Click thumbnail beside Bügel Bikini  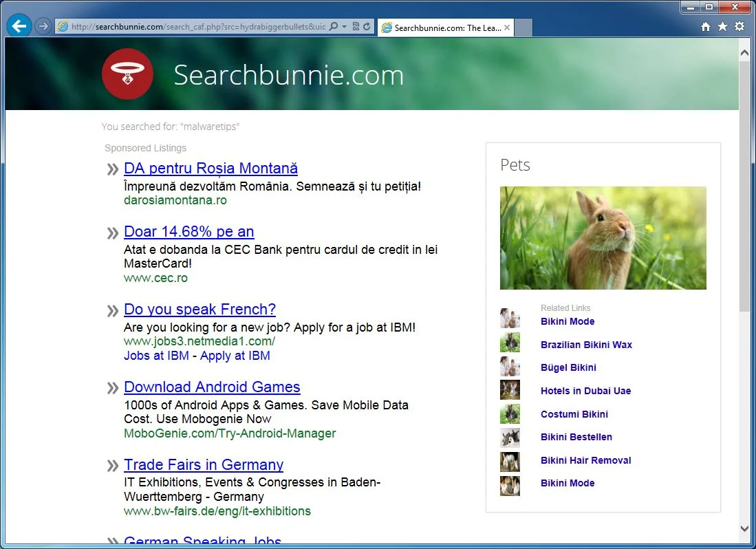pyautogui.click(x=510, y=366)
